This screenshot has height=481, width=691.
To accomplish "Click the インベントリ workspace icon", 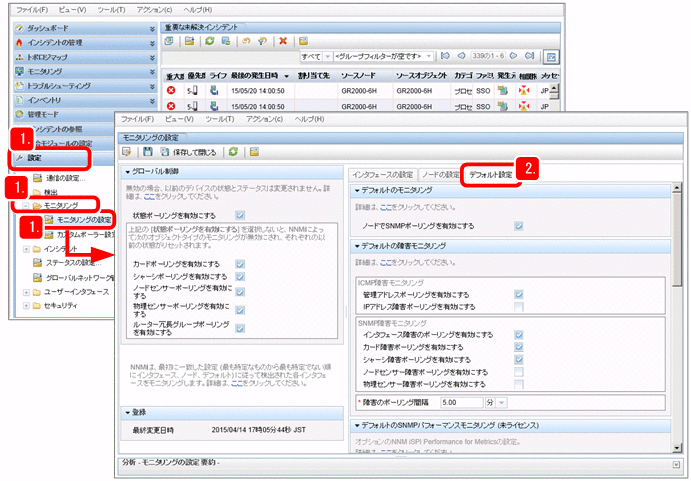I will coord(19,100).
